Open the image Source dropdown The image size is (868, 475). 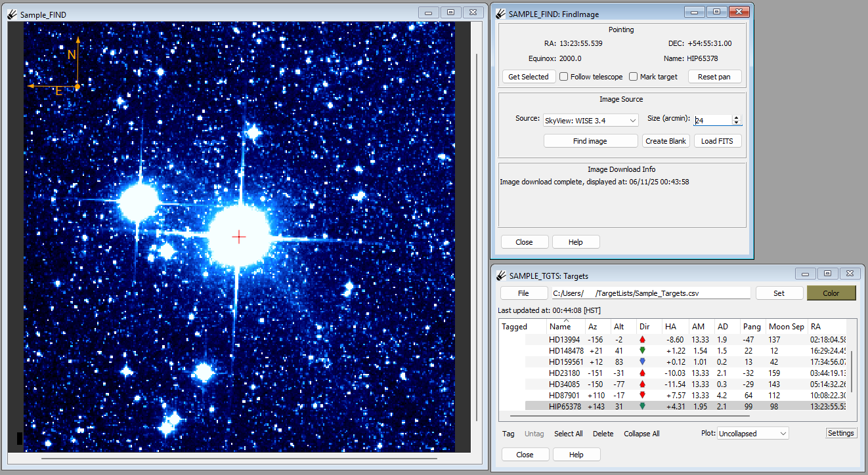pos(590,120)
